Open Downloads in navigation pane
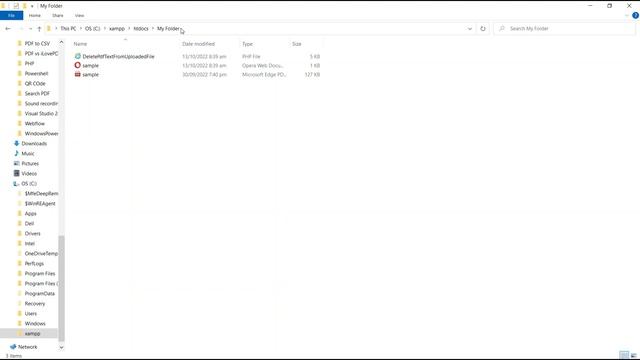Image resolution: width=640 pixels, height=360 pixels. (x=34, y=143)
